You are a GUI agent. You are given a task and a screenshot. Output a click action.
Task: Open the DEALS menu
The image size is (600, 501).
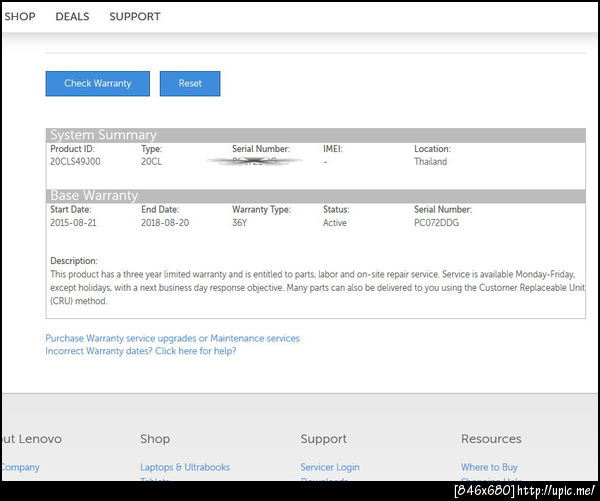coord(72,16)
